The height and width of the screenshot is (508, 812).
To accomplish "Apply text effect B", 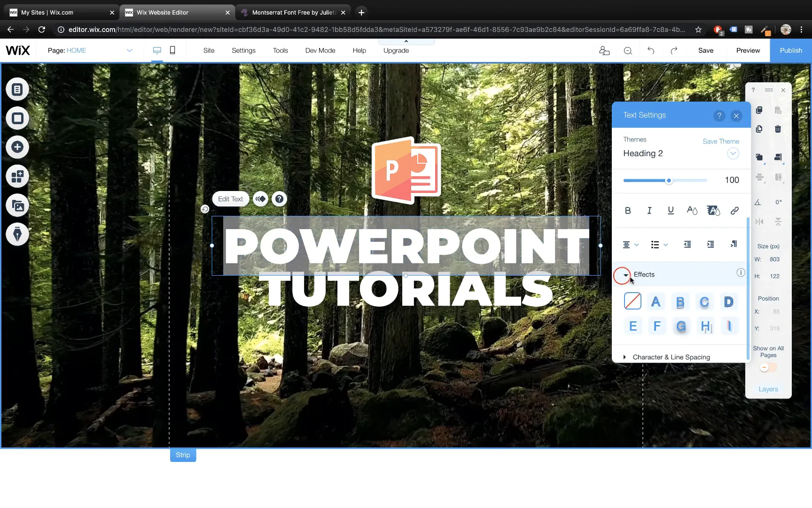I will pyautogui.click(x=680, y=302).
